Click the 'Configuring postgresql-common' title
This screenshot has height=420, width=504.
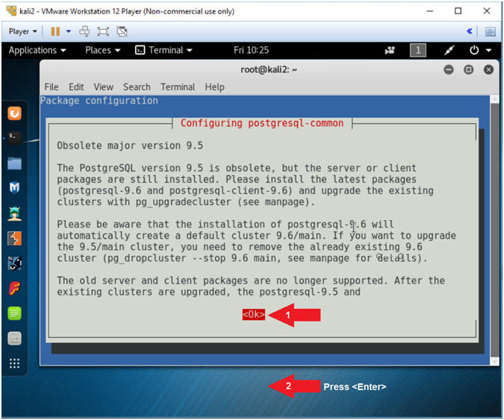point(262,123)
